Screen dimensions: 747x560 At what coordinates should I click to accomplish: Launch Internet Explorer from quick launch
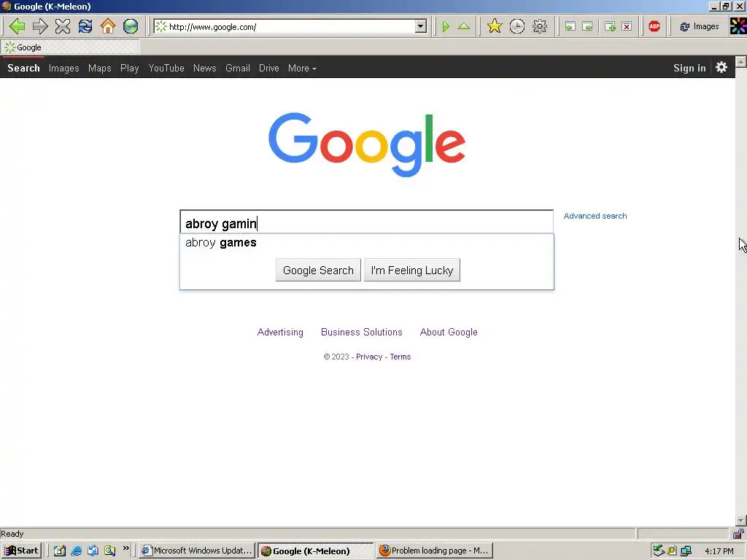click(x=76, y=551)
